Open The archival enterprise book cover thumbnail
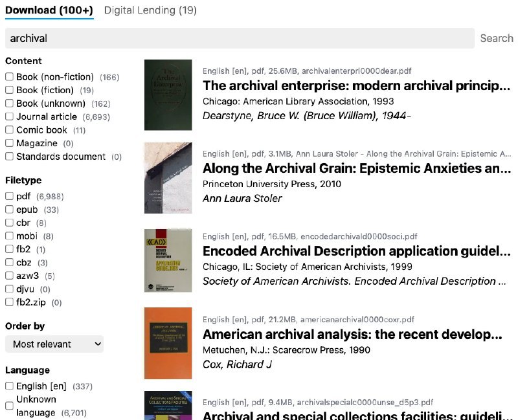Viewport: 518px width, 420px height. [x=168, y=94]
